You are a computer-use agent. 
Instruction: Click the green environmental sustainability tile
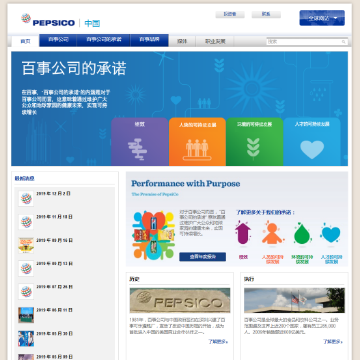tap(254, 142)
